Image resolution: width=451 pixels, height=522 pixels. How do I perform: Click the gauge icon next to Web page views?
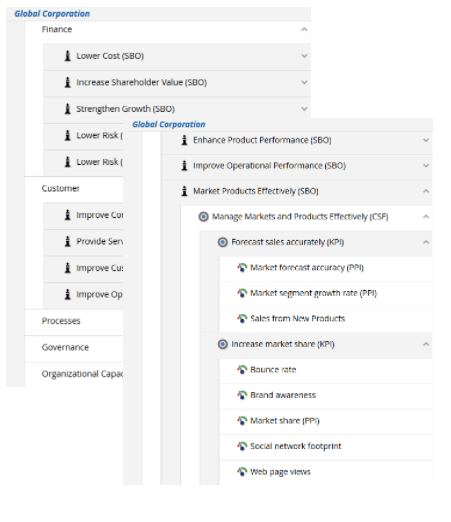point(242,471)
